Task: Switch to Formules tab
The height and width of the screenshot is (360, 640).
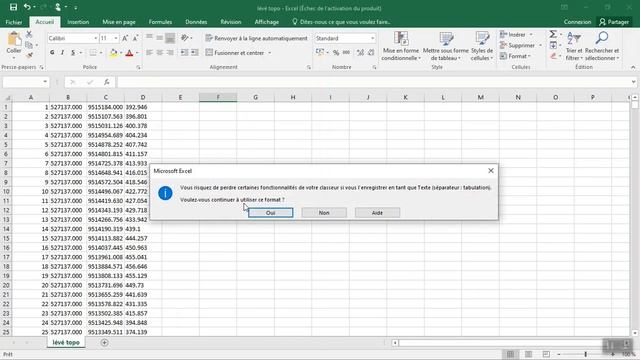Action: (x=160, y=22)
